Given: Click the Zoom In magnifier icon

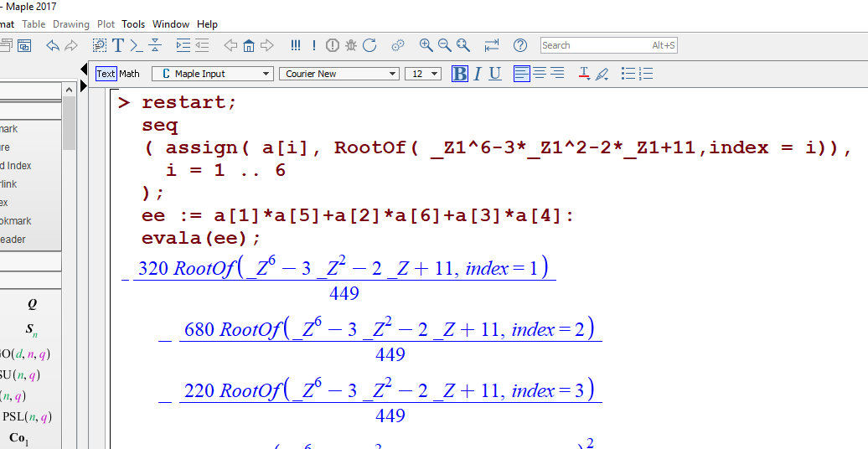Looking at the screenshot, I should (x=426, y=45).
